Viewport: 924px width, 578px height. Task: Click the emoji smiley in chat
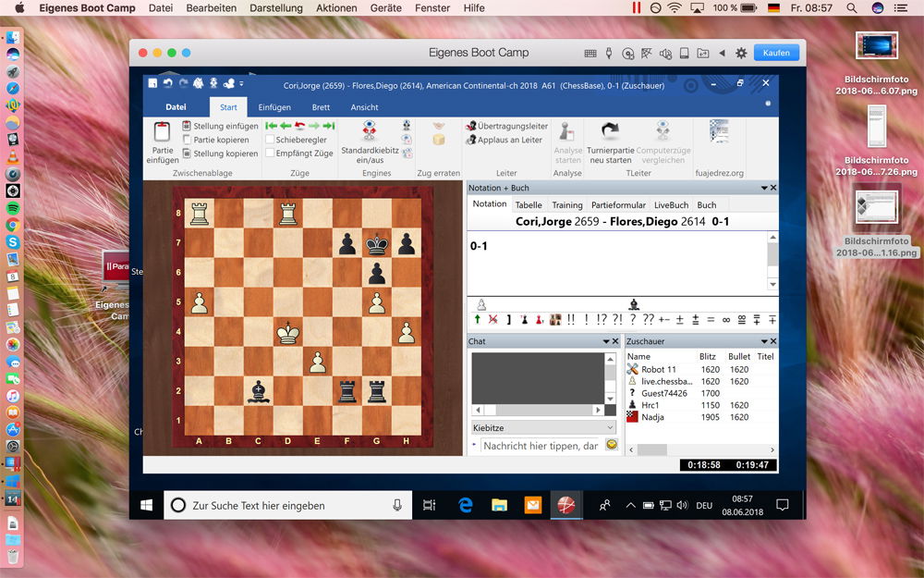tap(611, 446)
